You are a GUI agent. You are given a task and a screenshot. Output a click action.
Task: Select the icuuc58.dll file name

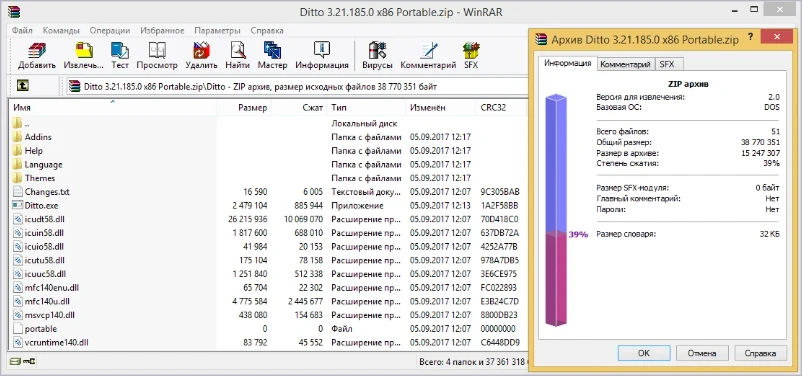pos(45,274)
